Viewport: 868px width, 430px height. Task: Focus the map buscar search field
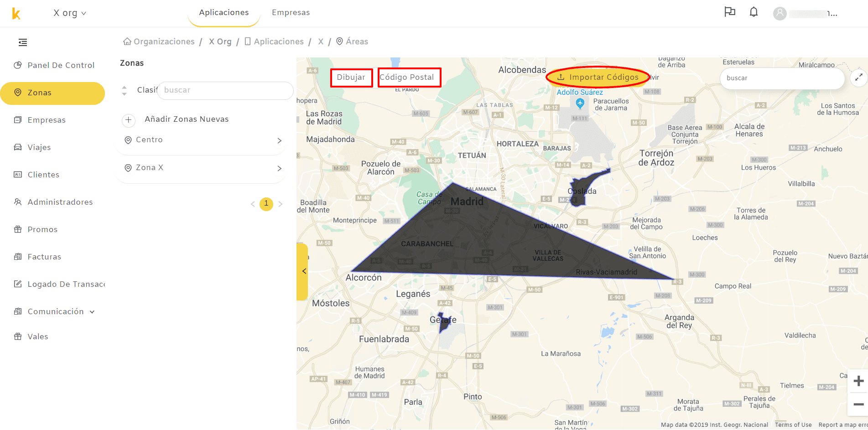tap(782, 78)
